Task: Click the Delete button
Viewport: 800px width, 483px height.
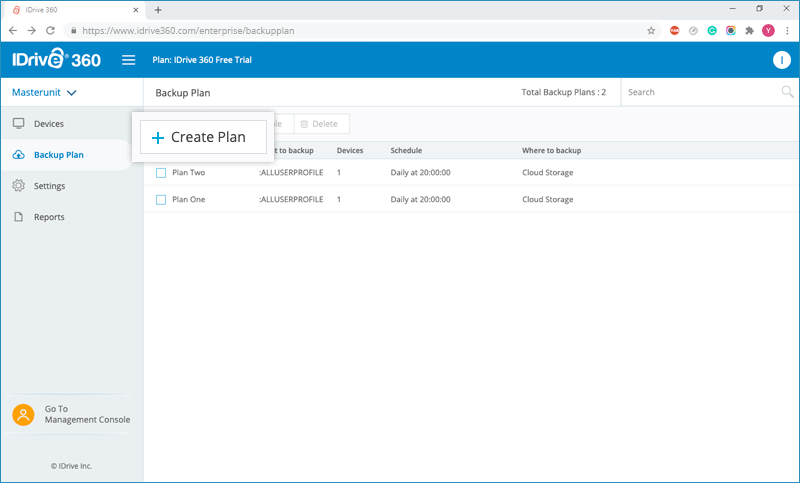Action: point(321,124)
